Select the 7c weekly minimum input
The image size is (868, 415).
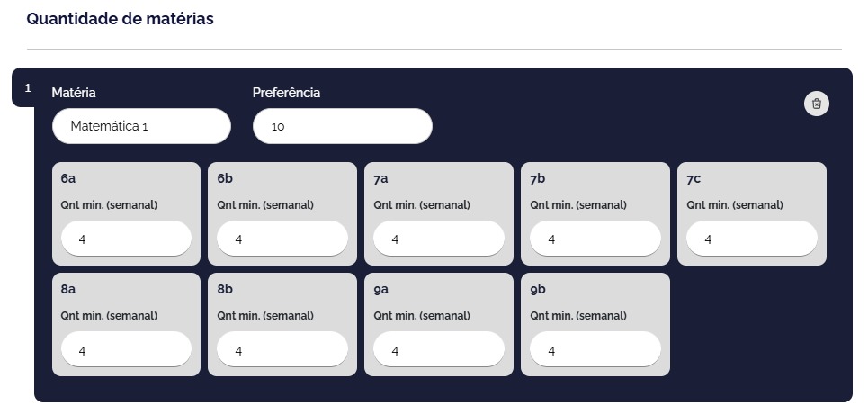click(752, 239)
